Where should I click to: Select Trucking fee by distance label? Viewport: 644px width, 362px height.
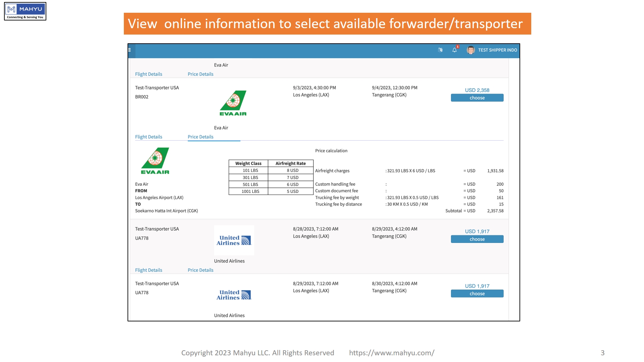(x=339, y=204)
